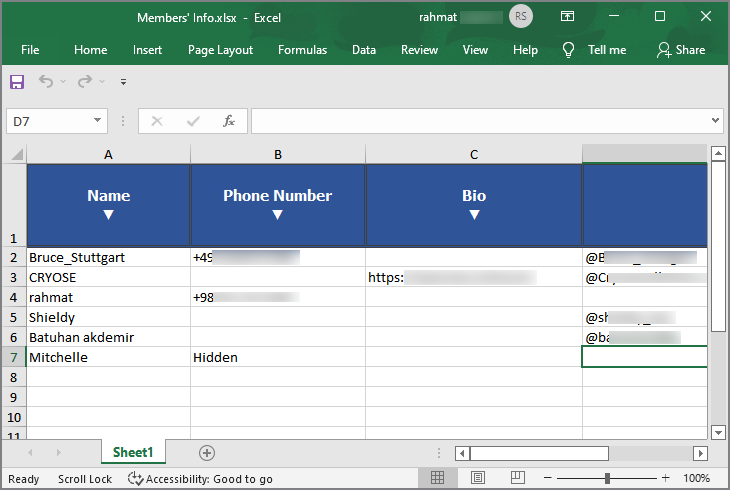The image size is (730, 490).
Task: Open the View tab
Action: [x=475, y=50]
